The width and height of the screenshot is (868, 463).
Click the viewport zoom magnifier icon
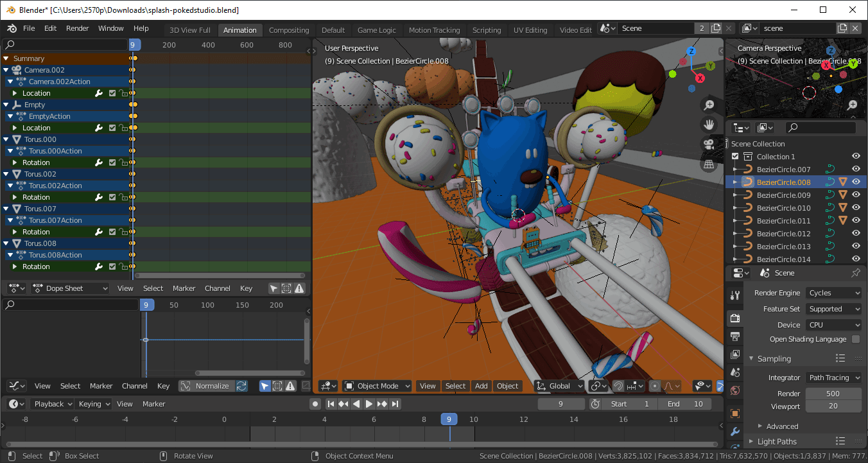pyautogui.click(x=709, y=105)
